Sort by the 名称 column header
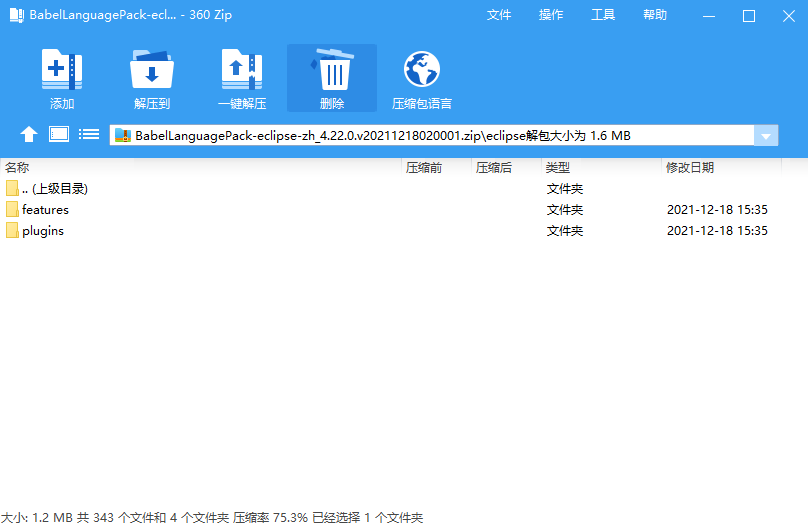 pyautogui.click(x=17, y=167)
